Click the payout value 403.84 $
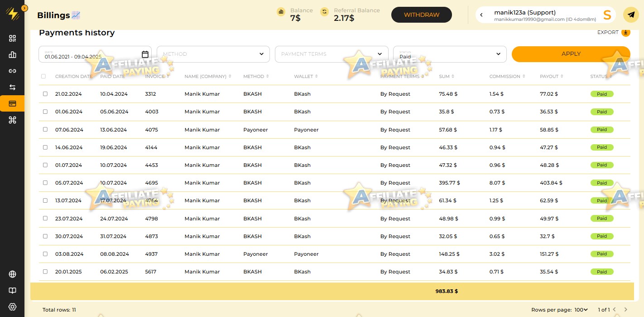 pos(551,183)
